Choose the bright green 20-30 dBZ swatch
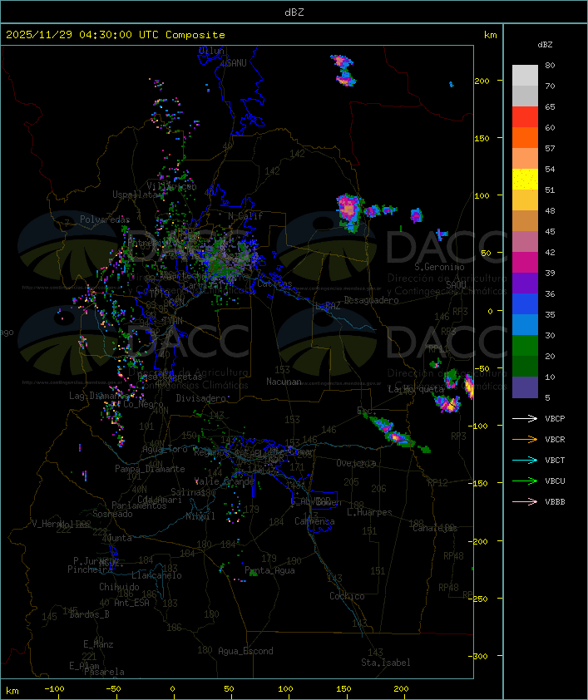This screenshot has width=588, height=700. pos(525,346)
